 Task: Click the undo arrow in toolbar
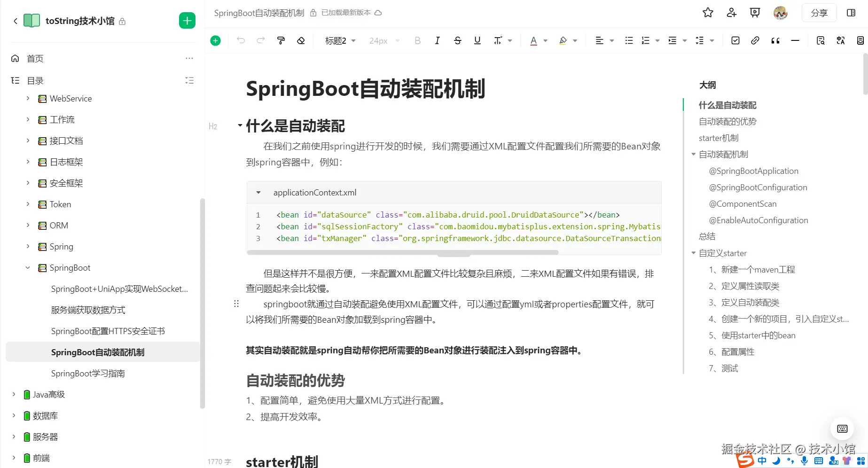[241, 40]
